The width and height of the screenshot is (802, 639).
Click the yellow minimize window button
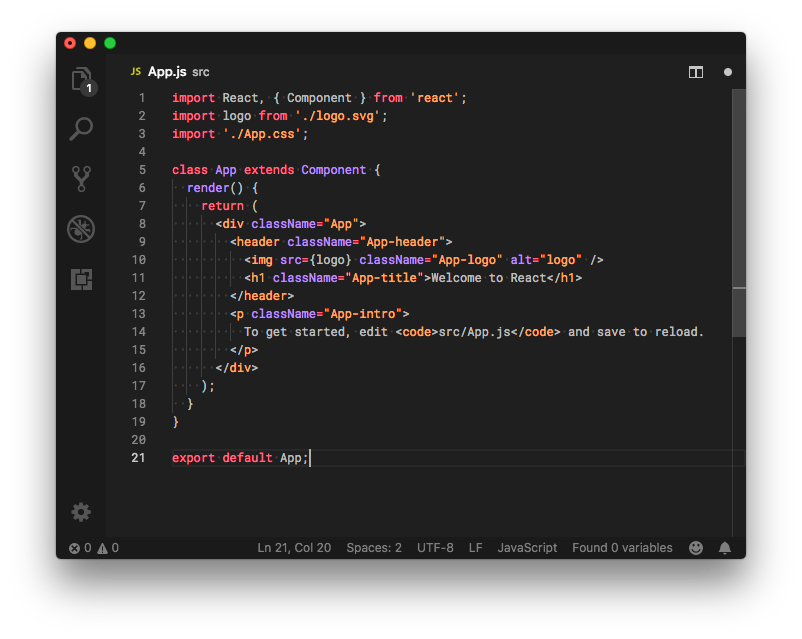90,43
